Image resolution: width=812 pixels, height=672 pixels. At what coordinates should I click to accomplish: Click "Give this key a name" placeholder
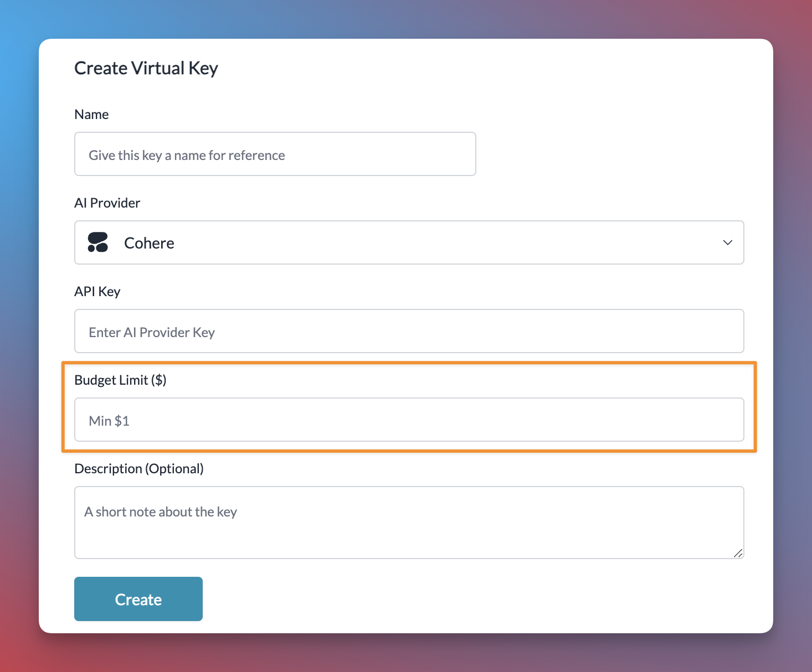(x=187, y=156)
